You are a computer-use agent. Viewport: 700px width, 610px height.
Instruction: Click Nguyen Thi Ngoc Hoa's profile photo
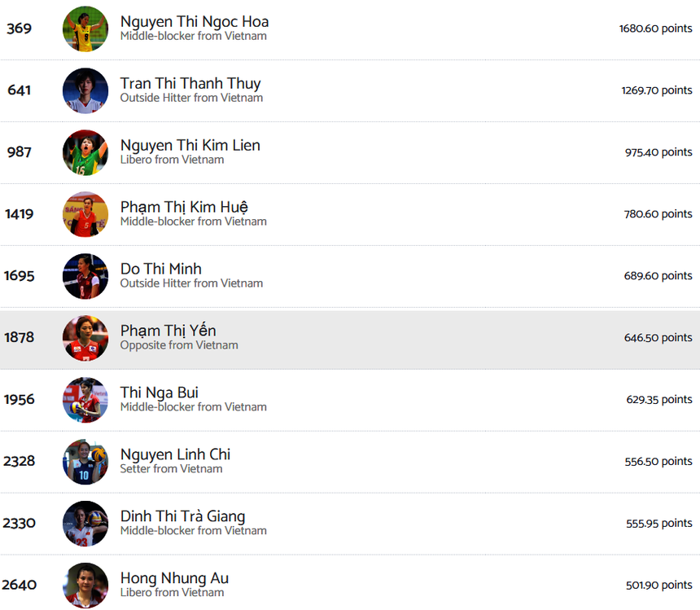tap(85, 29)
